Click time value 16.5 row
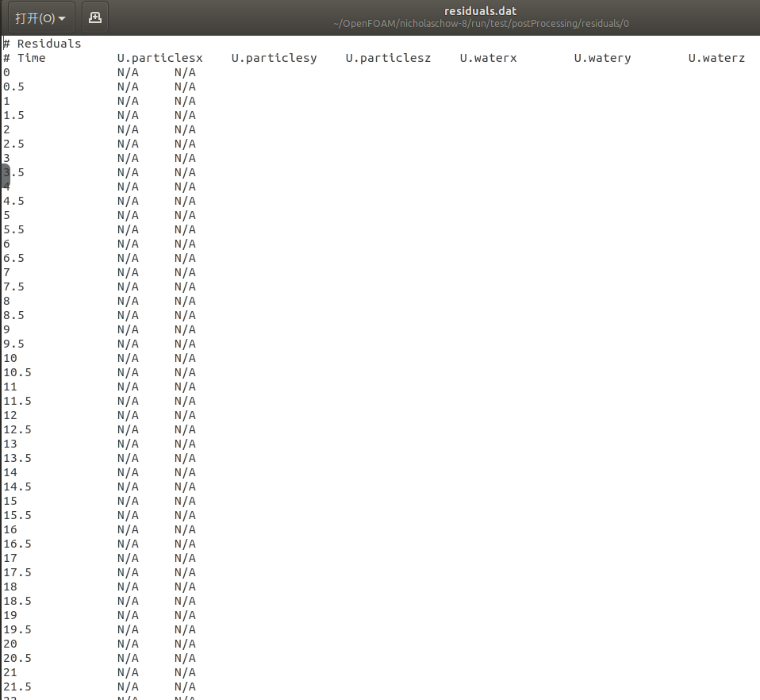Screen dimensions: 760x700 click(x=17, y=544)
